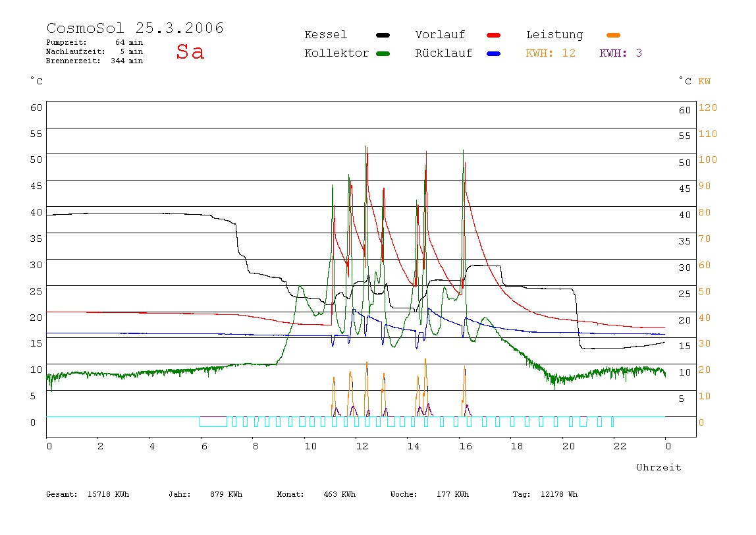Click hour "6" on the Uhrzeit axis
This screenshot has width=756, height=535.
pos(204,446)
